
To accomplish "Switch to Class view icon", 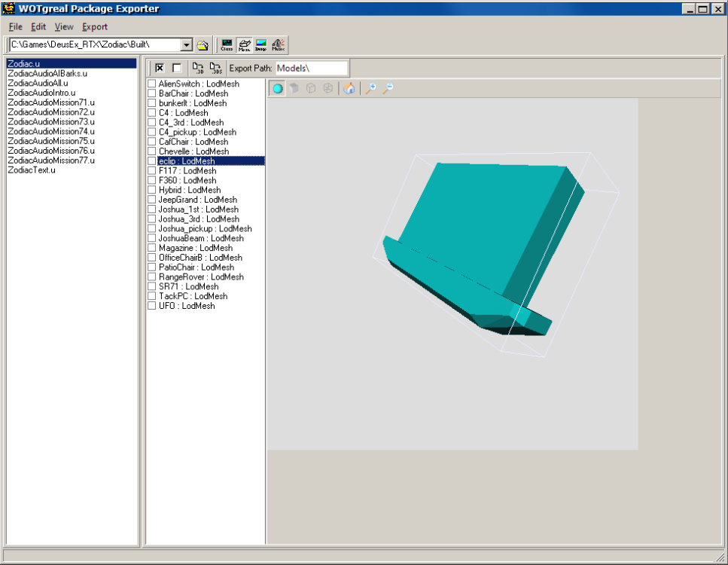I will click(x=227, y=45).
